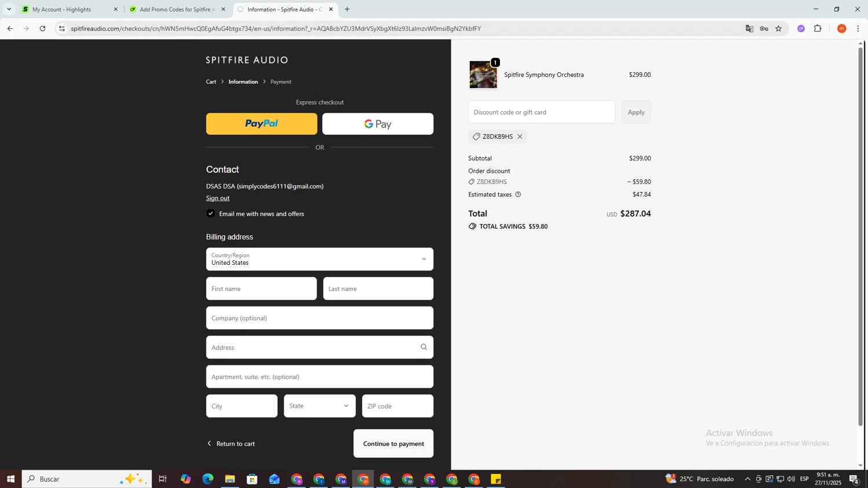
Task: Select the City field
Action: (242, 406)
